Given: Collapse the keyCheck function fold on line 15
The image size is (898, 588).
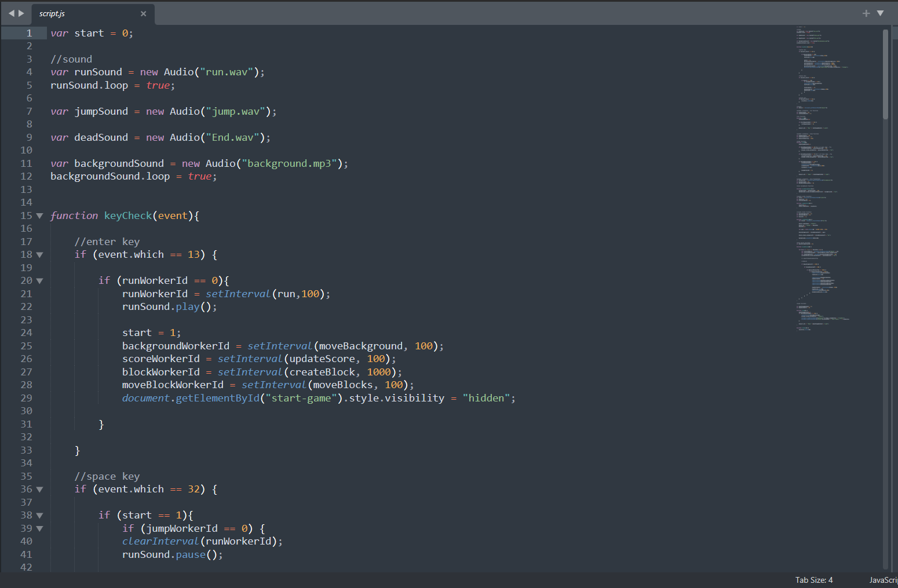Looking at the screenshot, I should point(39,216).
